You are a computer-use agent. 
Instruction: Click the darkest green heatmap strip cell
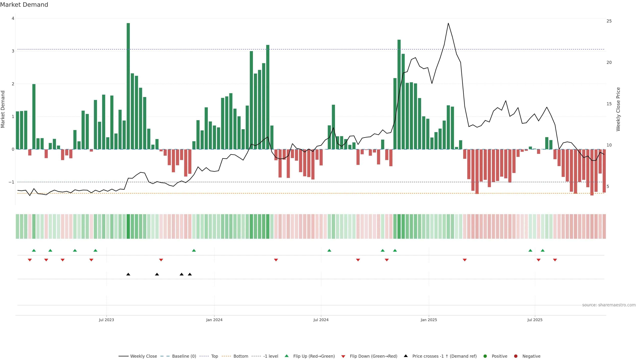click(x=128, y=226)
